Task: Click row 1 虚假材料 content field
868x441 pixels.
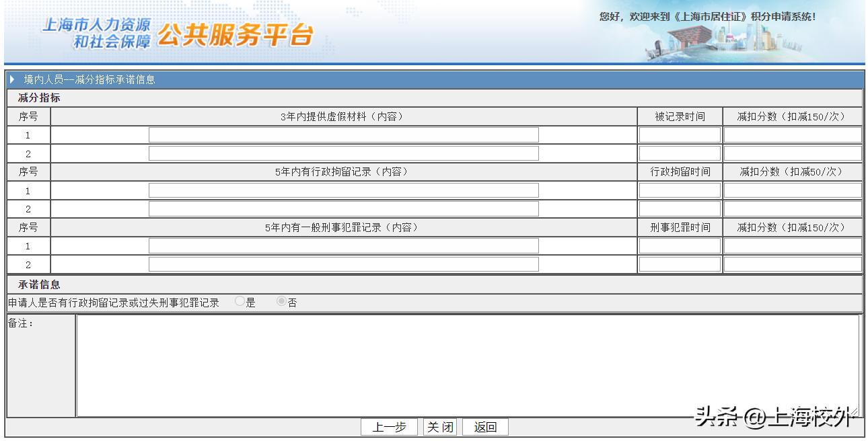Action: point(344,135)
